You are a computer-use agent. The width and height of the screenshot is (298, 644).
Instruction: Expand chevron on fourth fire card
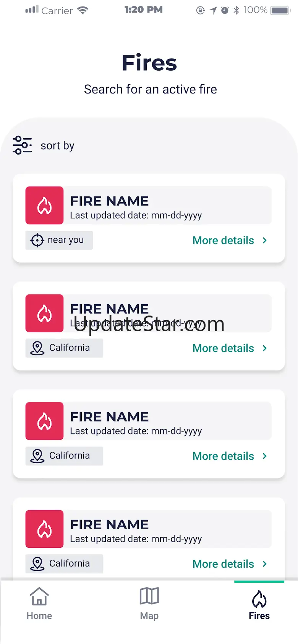[265, 564]
